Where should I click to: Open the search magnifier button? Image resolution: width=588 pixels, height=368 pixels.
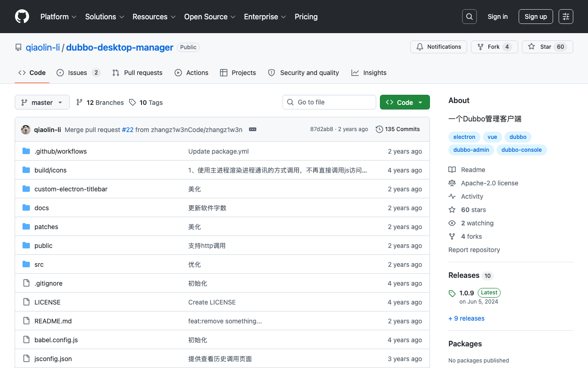(x=469, y=17)
